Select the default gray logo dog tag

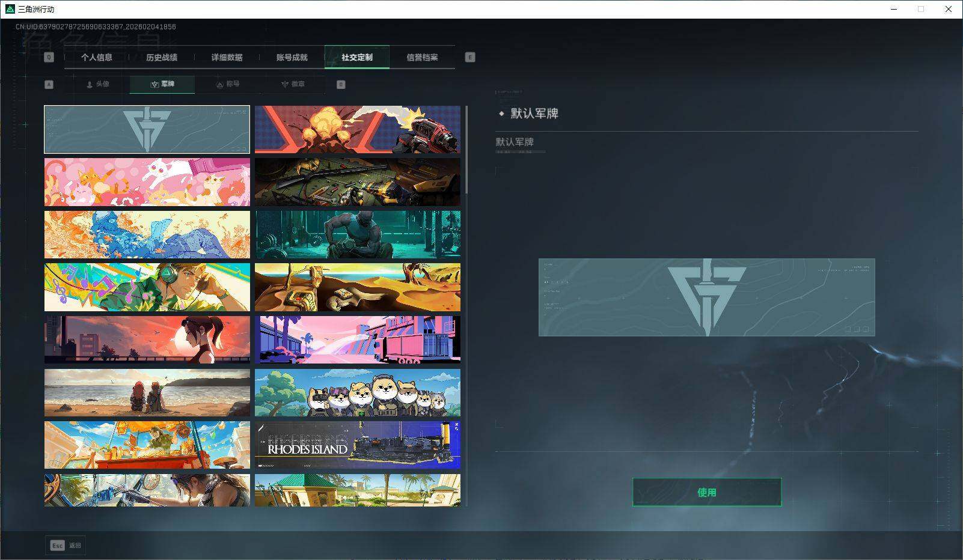[x=147, y=130]
